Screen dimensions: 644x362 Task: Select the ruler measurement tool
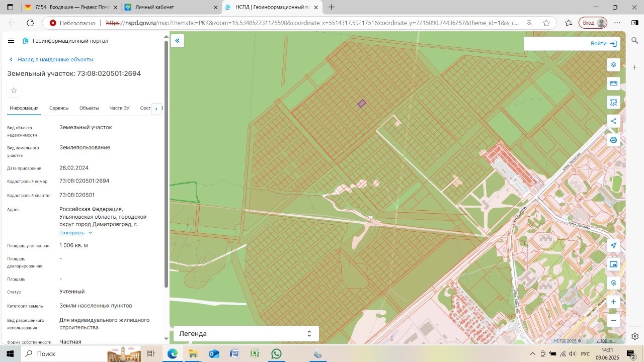pyautogui.click(x=613, y=83)
